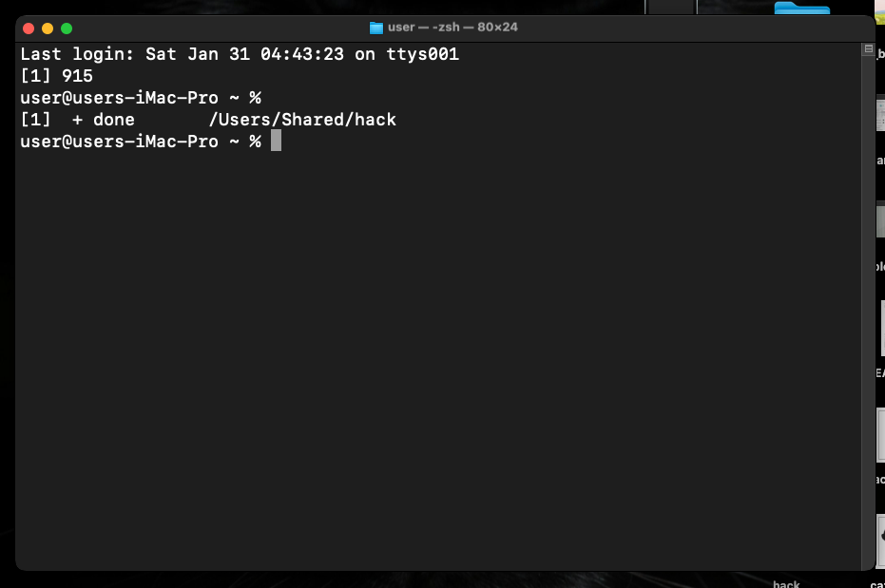Select the desktop thumbnail at the bottom-right corner
This screenshot has width=885, height=588.
click(x=880, y=541)
